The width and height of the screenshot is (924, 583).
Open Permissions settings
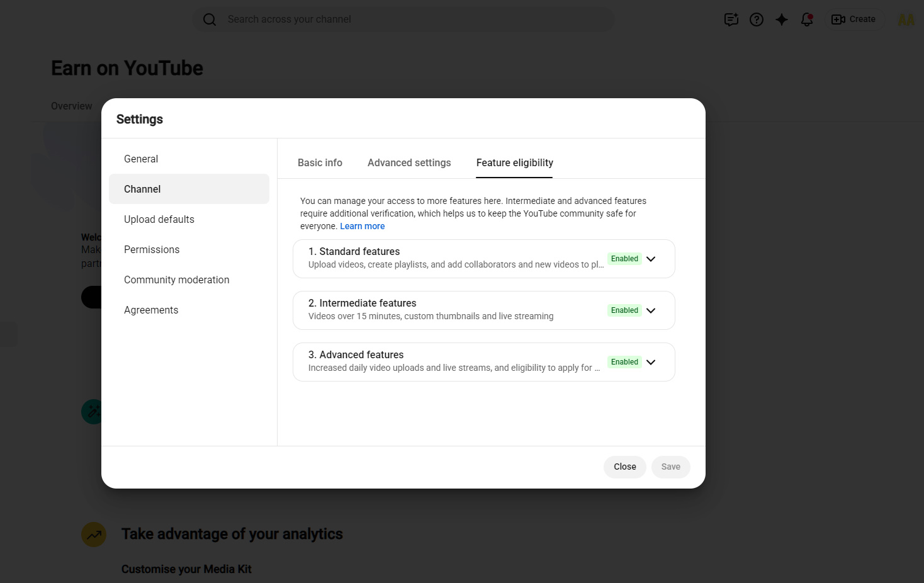pos(189,249)
